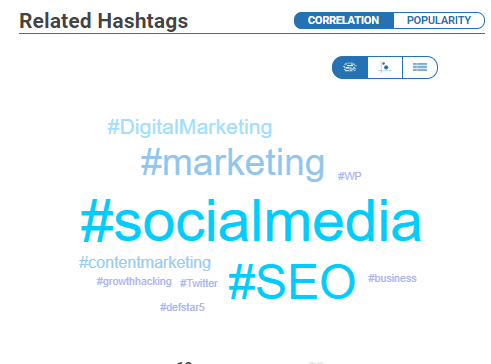This screenshot has width=491, height=364.
Task: Select the #contentmarketing hashtag
Action: tap(145, 263)
